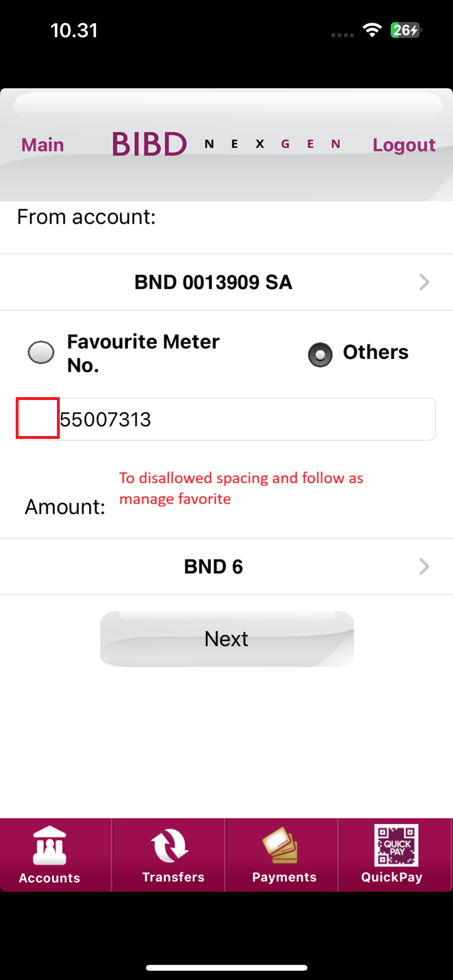Tap the home indicator bar at bottom
The image size is (453, 980).
tap(227, 968)
